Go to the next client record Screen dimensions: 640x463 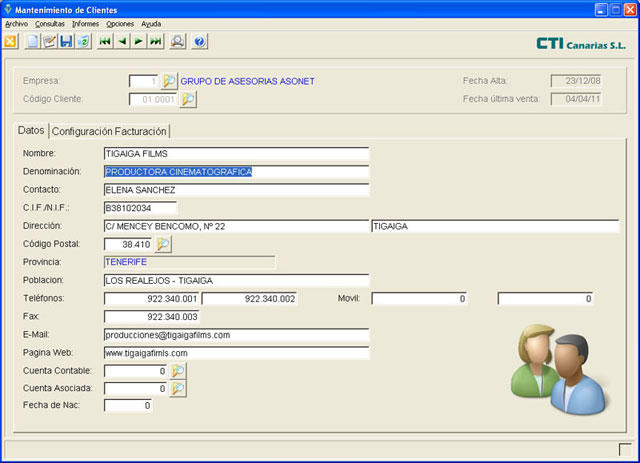point(139,41)
